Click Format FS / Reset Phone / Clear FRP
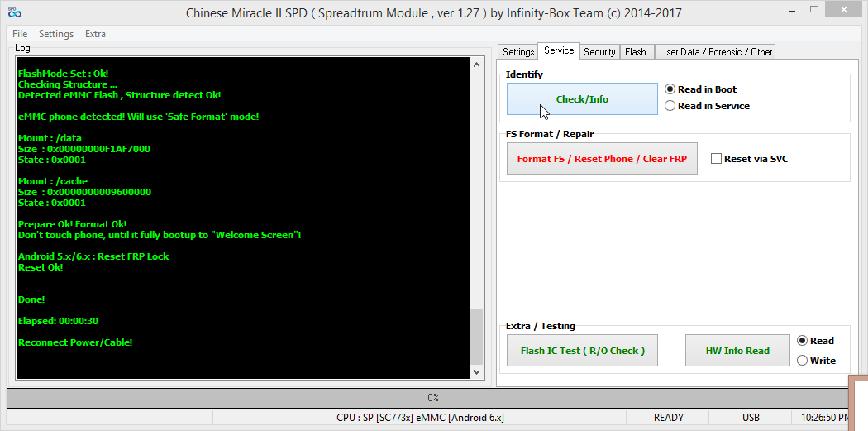Image resolution: width=868 pixels, height=431 pixels. pyautogui.click(x=602, y=159)
